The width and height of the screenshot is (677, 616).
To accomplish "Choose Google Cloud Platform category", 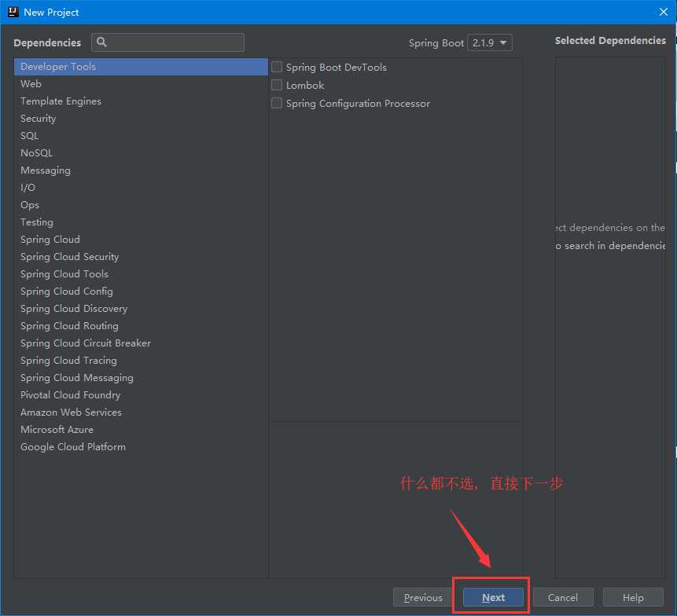I will coord(142,447).
